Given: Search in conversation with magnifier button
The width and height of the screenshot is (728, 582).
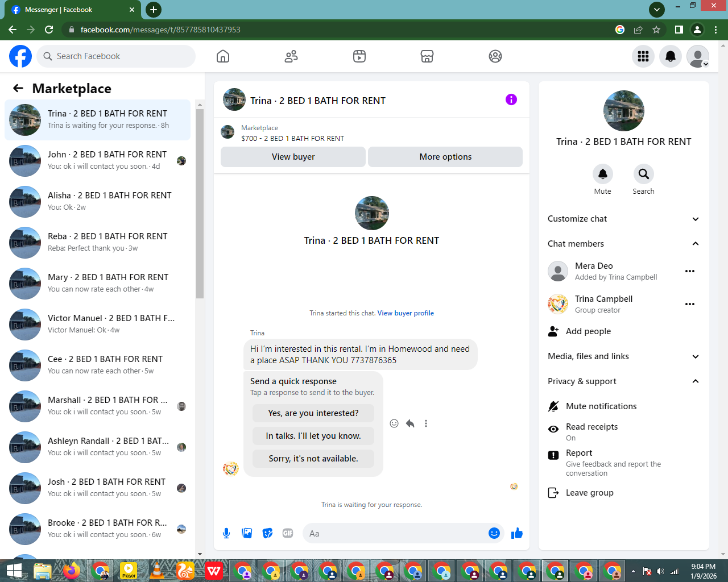Looking at the screenshot, I should [x=643, y=174].
